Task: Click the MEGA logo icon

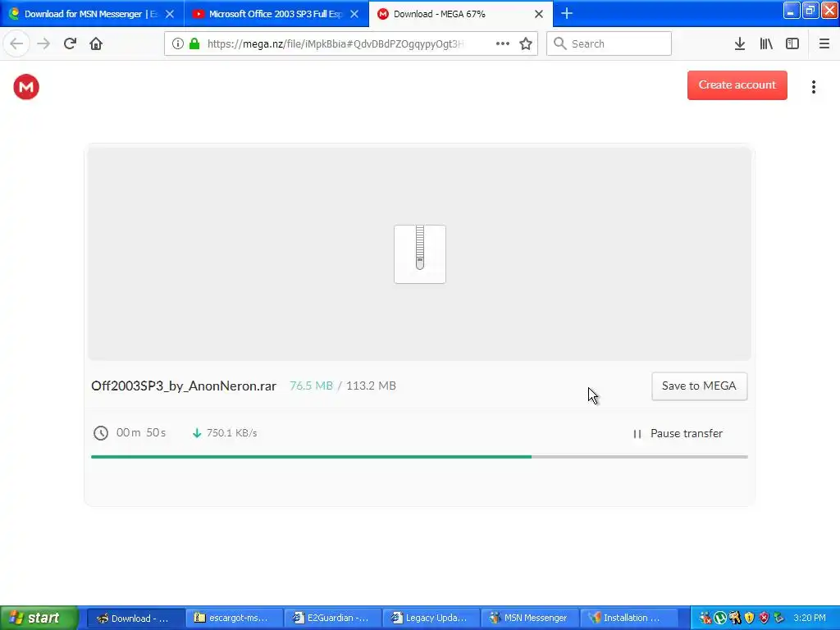Action: point(26,87)
